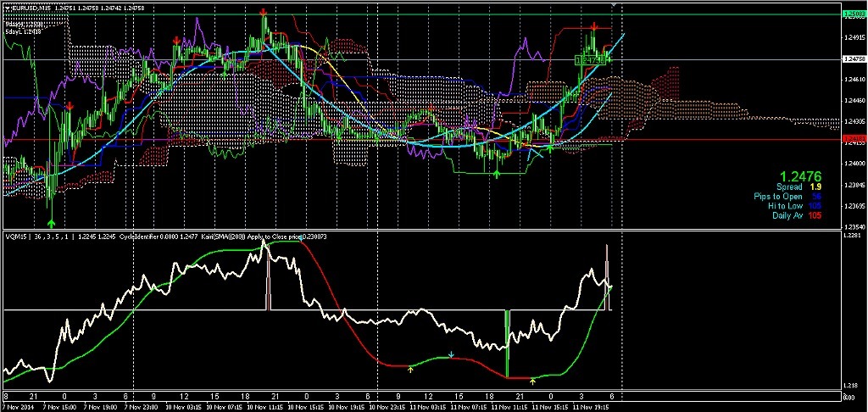Click the current price 1.24758 axis label
This screenshot has height=412, width=868.
pyautogui.click(x=854, y=59)
